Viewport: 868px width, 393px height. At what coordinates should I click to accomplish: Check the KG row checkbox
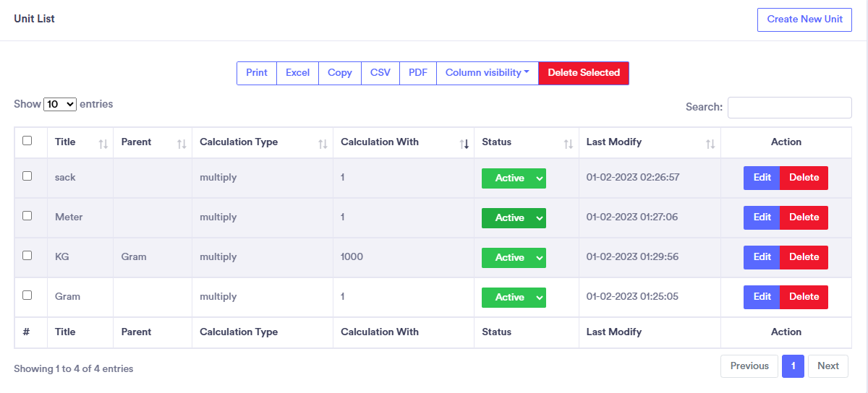[27, 255]
